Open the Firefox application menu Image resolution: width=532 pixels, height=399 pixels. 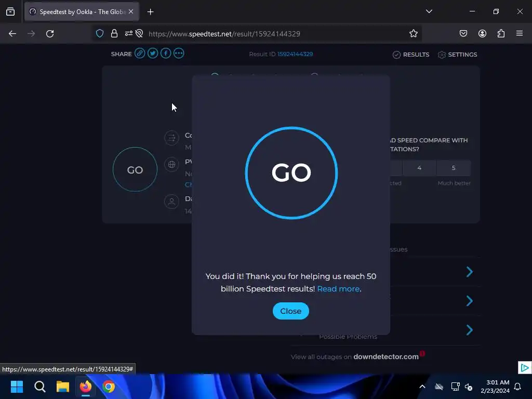(520, 34)
